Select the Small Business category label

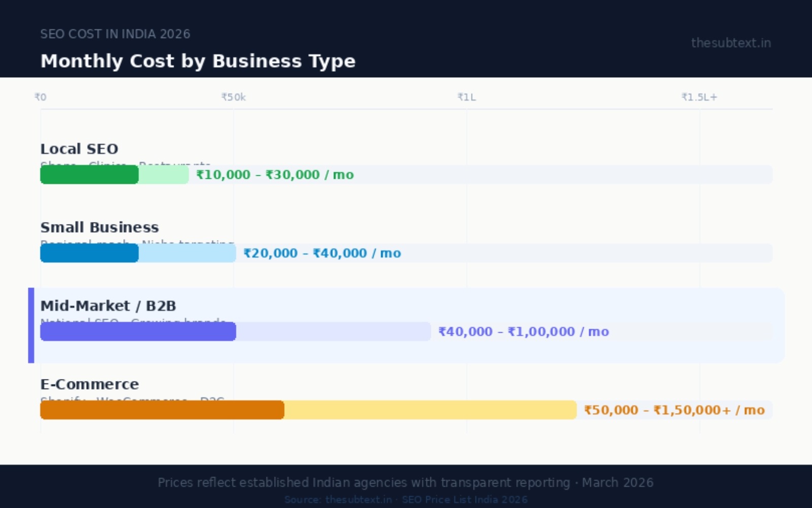99,227
